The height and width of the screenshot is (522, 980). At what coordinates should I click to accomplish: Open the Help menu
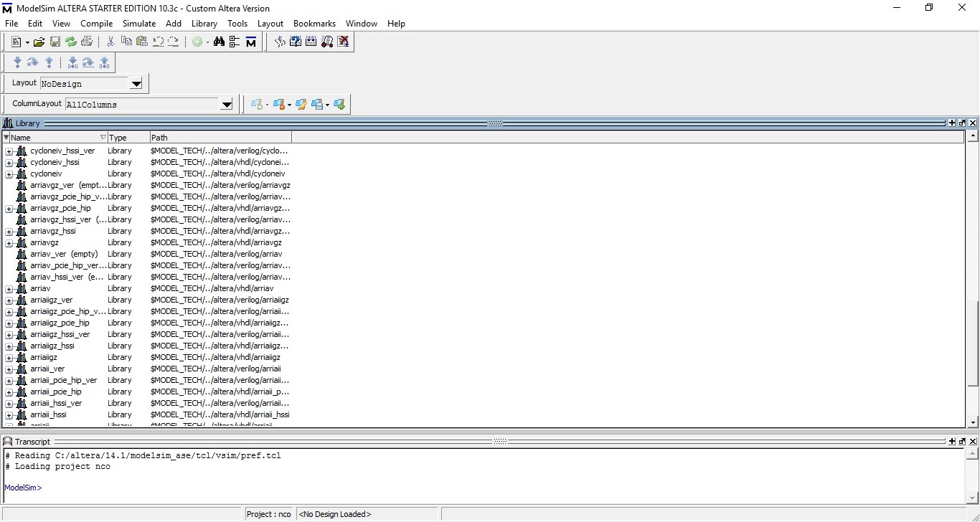click(396, 24)
